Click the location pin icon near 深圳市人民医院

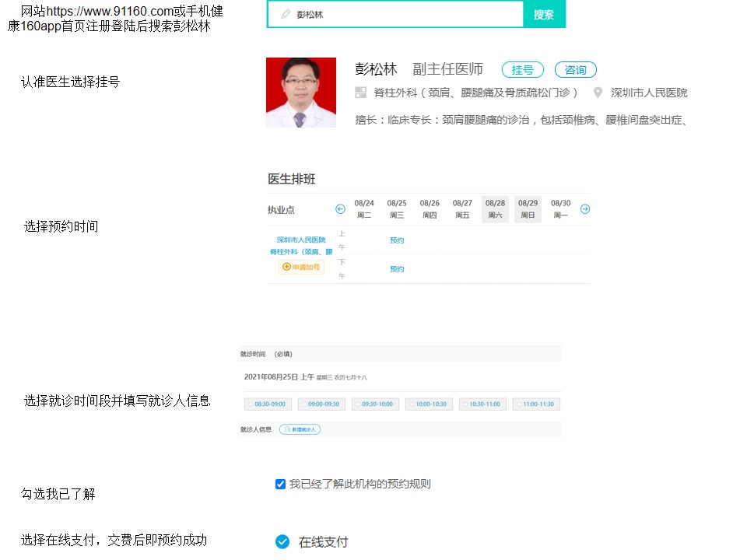[598, 93]
